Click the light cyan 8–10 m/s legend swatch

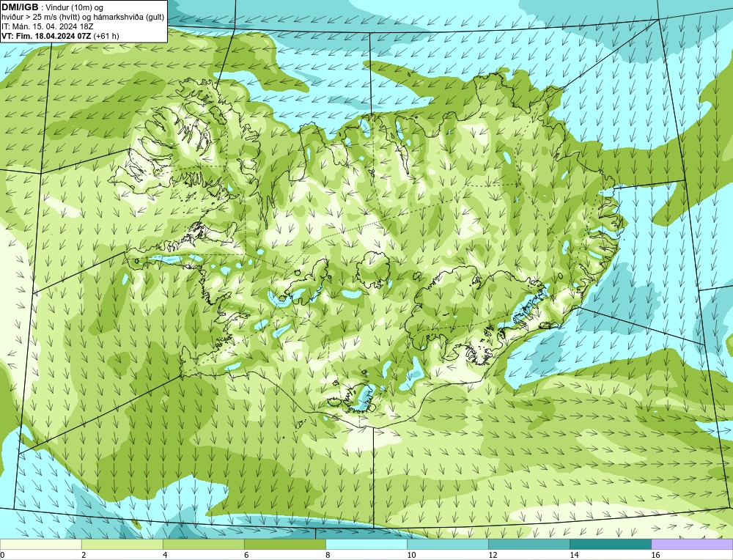pos(366,544)
